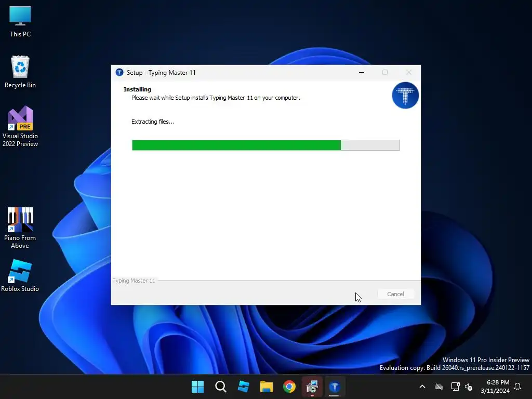Cancel the Typing Master installation
The image size is (532, 399).
coord(395,294)
